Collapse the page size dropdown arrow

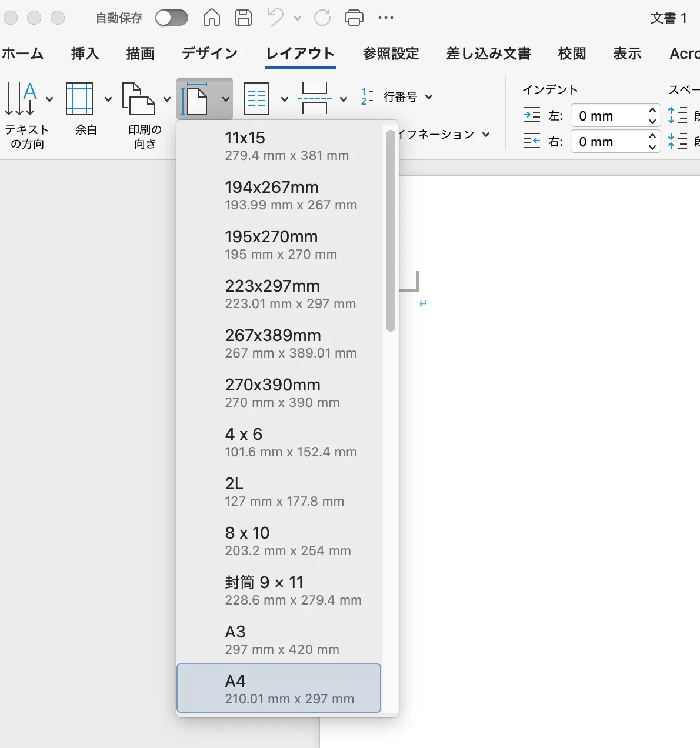[x=226, y=99]
